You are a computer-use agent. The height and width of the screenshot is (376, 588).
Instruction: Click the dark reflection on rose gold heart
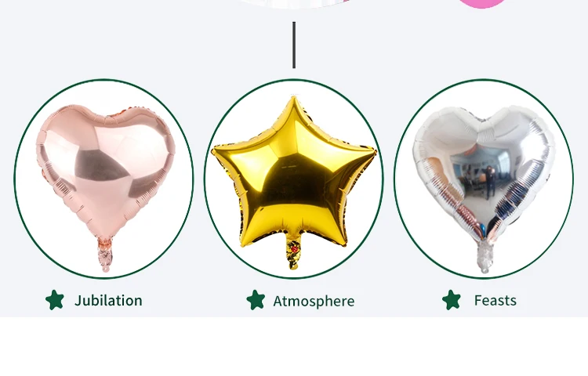[x=100, y=166]
